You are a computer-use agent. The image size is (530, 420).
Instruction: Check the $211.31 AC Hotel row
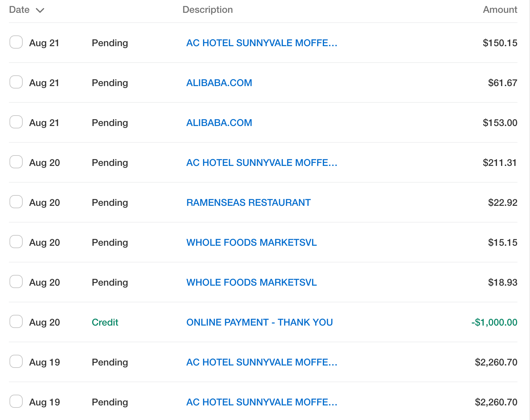pyautogui.click(x=16, y=162)
